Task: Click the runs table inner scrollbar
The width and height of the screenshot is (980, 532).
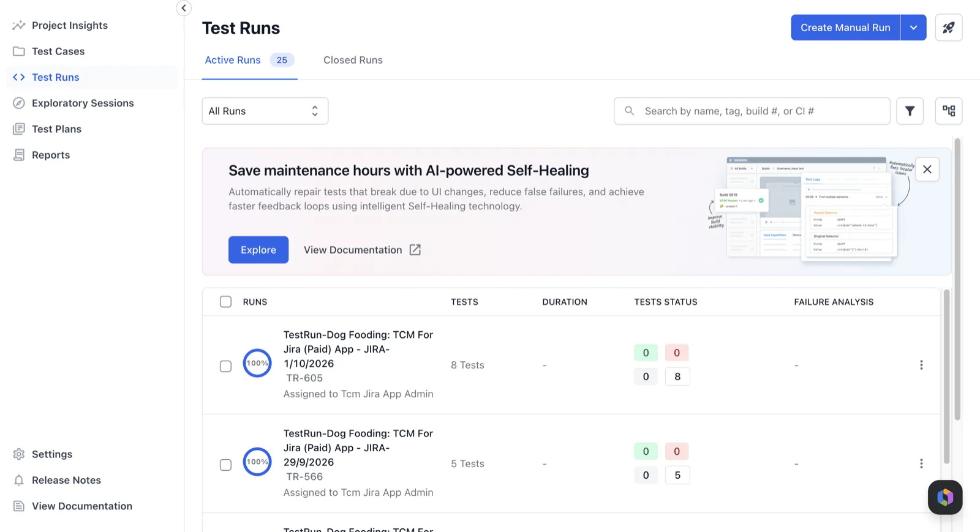Action: (946, 377)
